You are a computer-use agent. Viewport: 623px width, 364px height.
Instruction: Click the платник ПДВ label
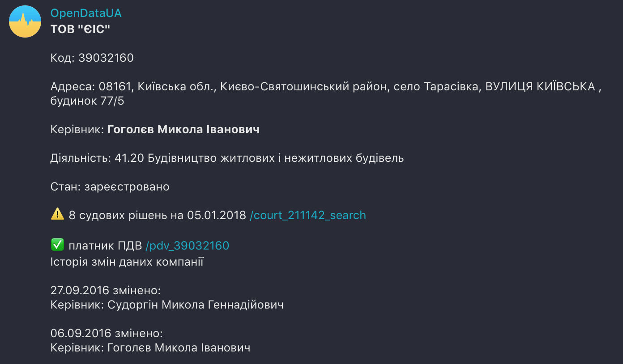(x=105, y=245)
